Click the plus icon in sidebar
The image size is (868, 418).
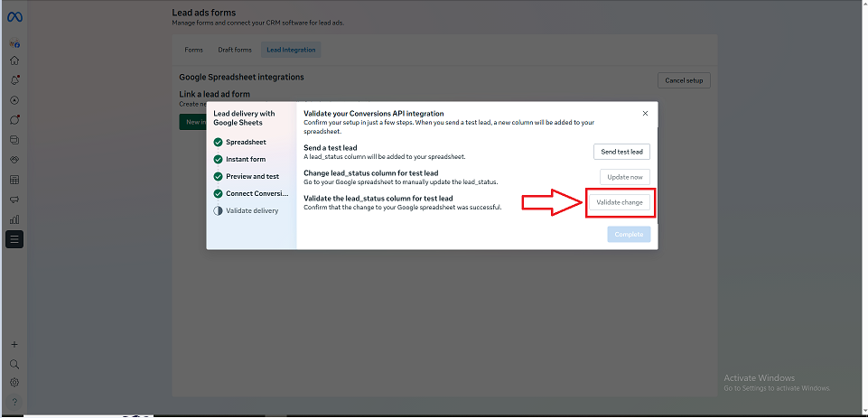[14, 345]
